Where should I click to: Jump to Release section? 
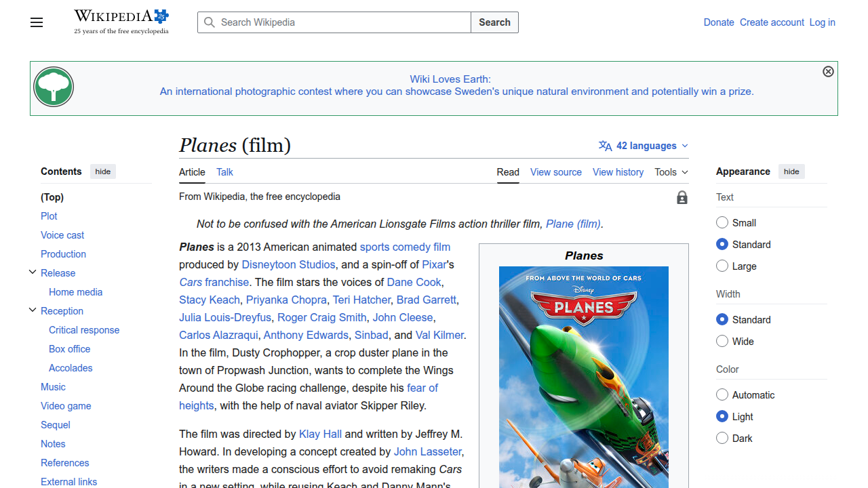pyautogui.click(x=58, y=273)
